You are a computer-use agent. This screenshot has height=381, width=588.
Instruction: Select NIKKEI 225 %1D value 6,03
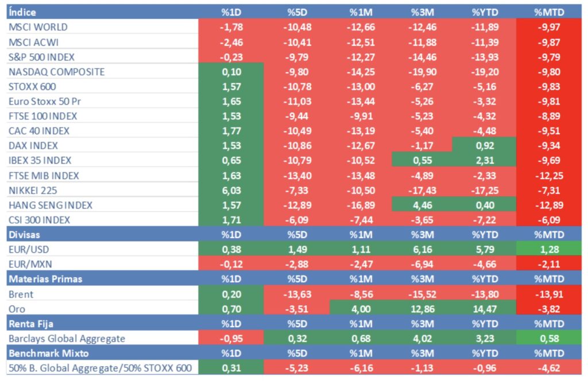tap(231, 190)
